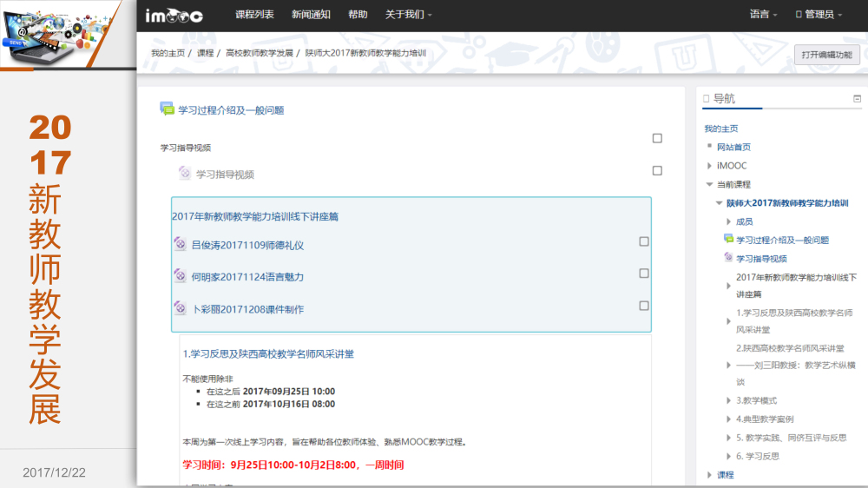
Task: Click the 打开编辑功能 button
Action: (x=826, y=55)
